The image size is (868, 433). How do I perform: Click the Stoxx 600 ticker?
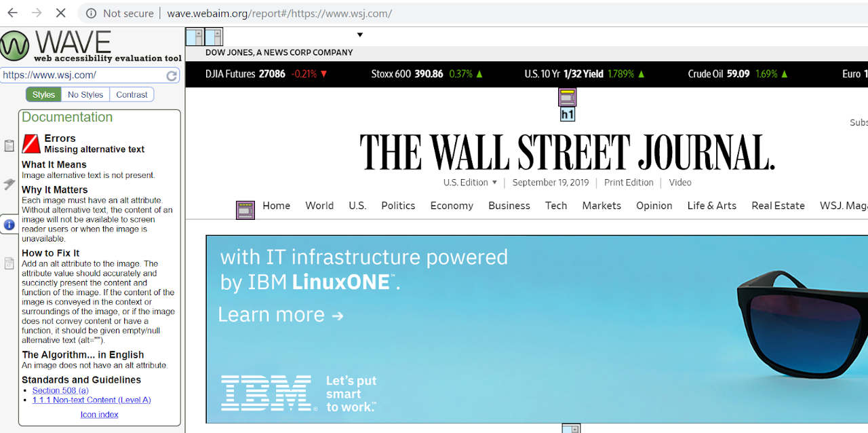tap(427, 74)
